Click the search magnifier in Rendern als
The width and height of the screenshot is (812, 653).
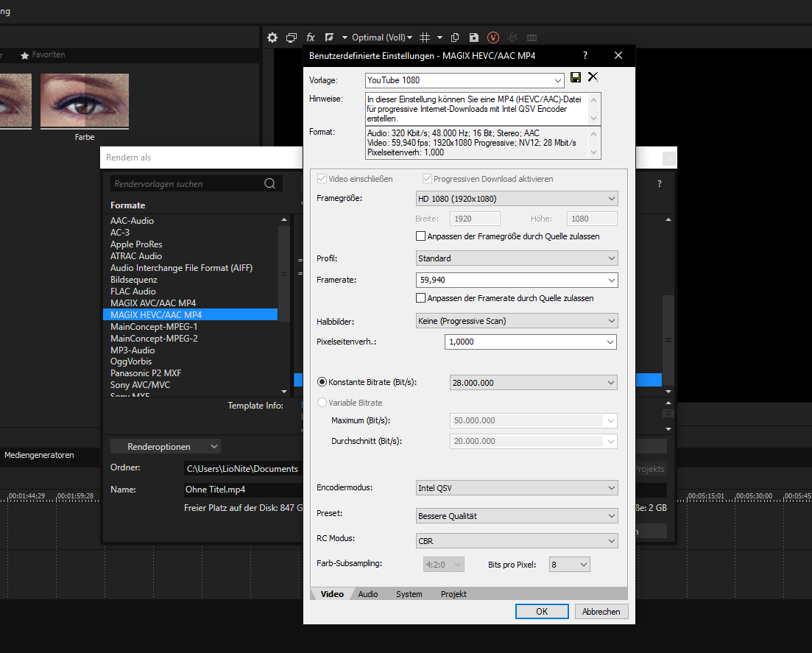269,183
